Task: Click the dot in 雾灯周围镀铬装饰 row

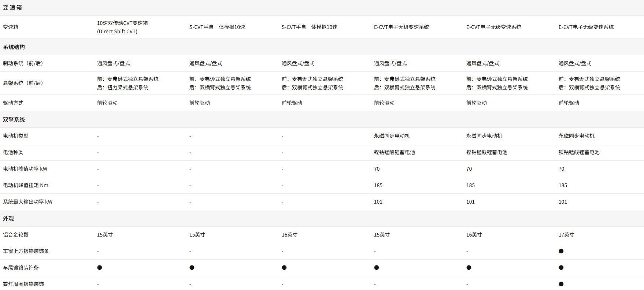Action: pyautogui.click(x=561, y=284)
